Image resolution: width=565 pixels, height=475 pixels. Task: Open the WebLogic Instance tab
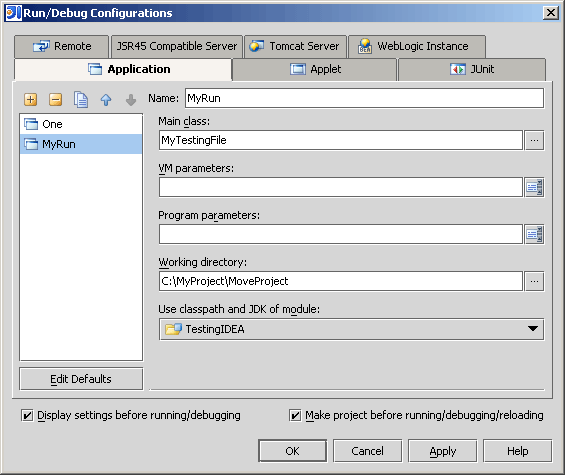417,46
